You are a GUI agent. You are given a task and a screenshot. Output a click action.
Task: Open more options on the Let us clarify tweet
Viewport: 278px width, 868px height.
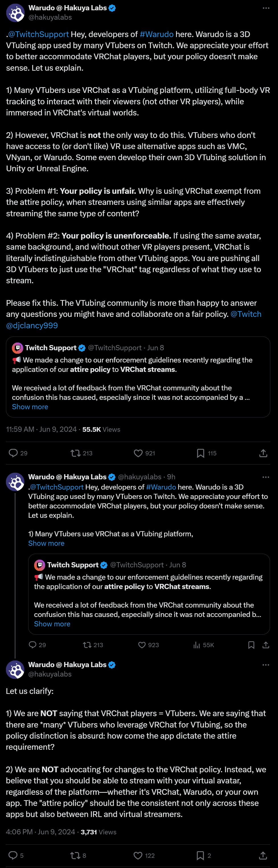click(x=266, y=665)
